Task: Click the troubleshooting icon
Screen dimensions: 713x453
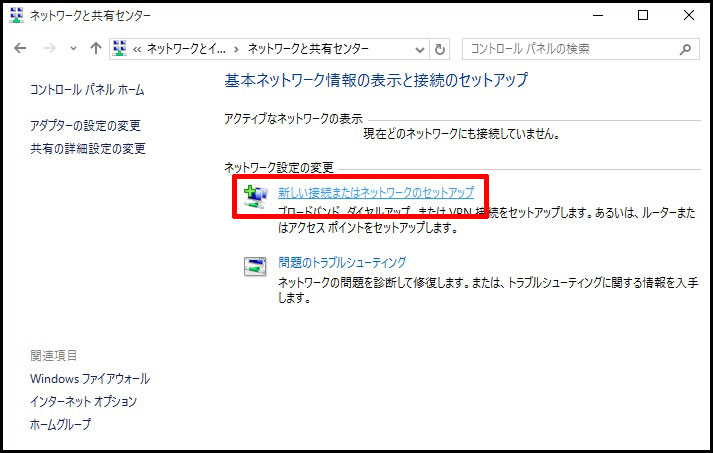Action: point(255,267)
